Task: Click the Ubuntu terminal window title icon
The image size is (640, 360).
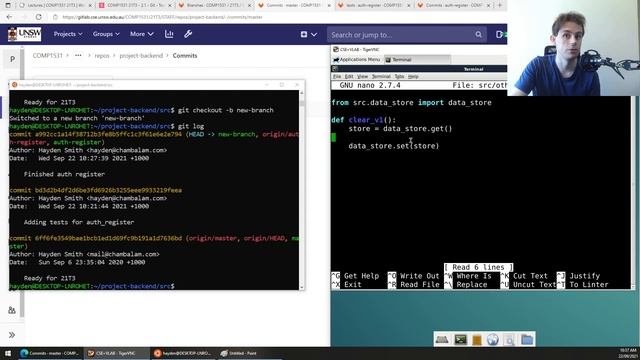Action: (14, 85)
